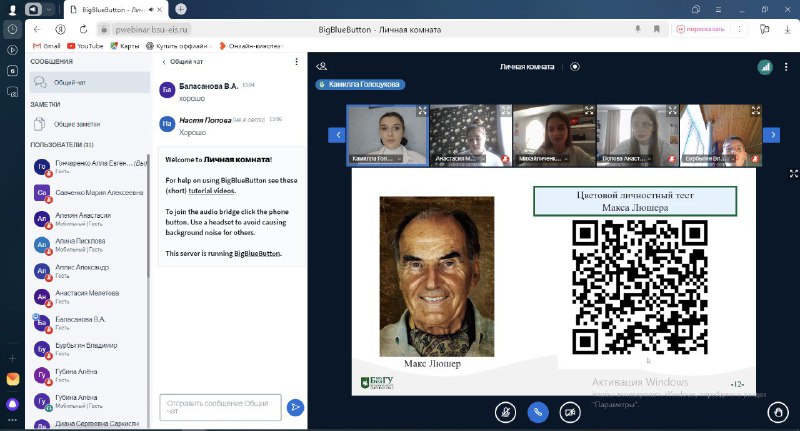Open Общие заметки shared notes
This screenshot has width=800, height=431.
click(x=89, y=124)
